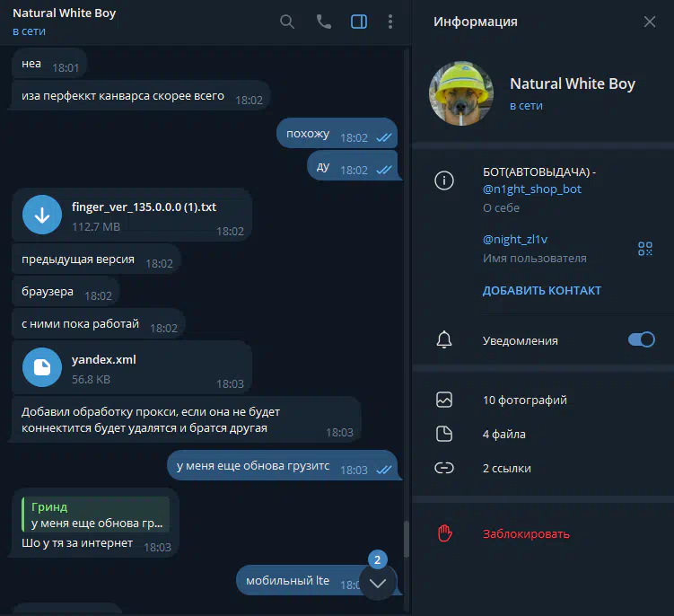The image size is (674, 616).
Task: Toggle the info side panel icon
Action: tap(359, 22)
